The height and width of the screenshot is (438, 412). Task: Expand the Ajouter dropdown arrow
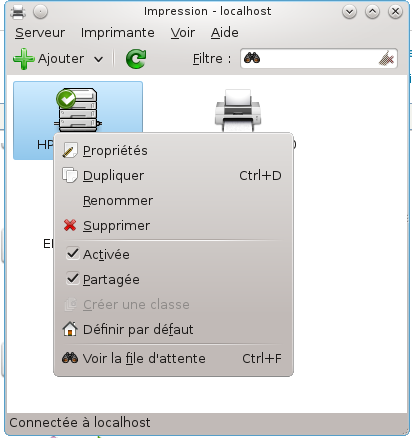[98, 59]
